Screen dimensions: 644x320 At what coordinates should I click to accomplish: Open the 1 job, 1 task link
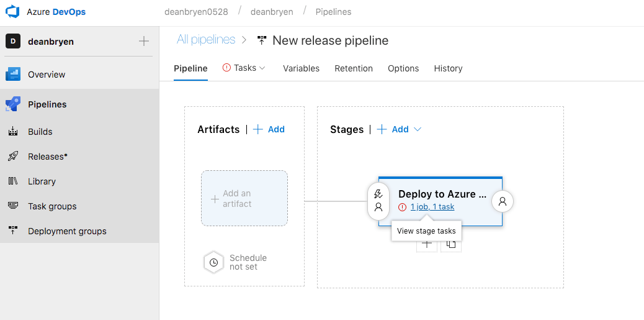(x=432, y=207)
